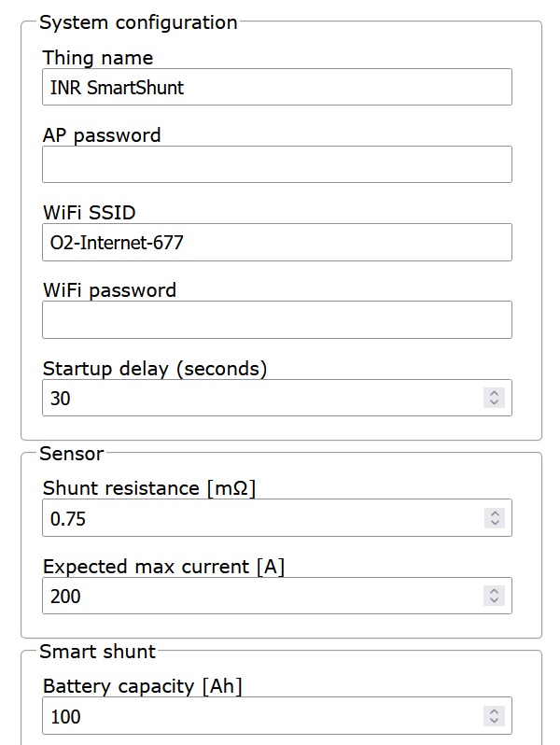The image size is (560, 745).
Task: Step Battery capacity down one notch
Action: point(495,722)
